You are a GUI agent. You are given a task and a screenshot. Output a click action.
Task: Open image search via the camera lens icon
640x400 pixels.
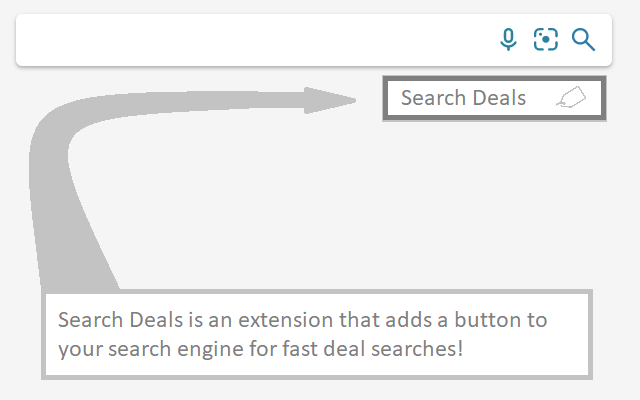(x=545, y=40)
